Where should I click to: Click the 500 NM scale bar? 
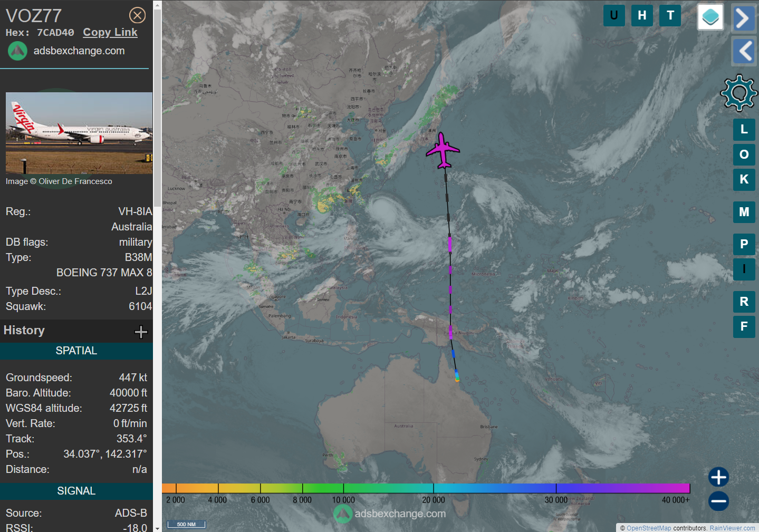(186, 524)
